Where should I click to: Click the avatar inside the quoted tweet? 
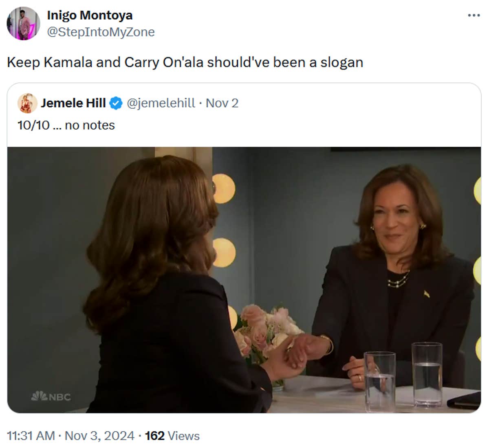coord(27,103)
